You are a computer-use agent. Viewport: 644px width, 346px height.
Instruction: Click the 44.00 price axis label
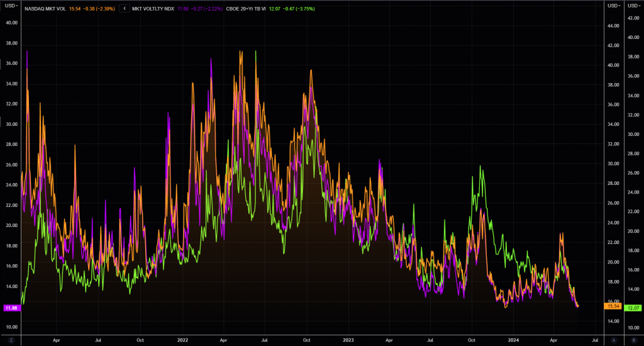click(x=613, y=25)
